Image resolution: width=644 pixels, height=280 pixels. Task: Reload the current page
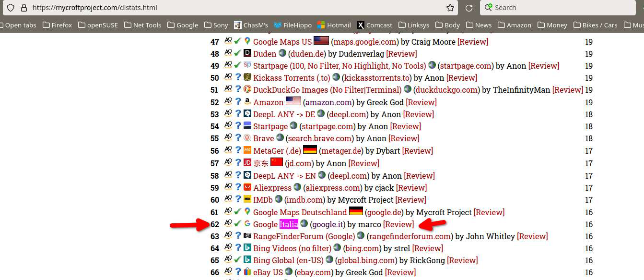pos(469,8)
